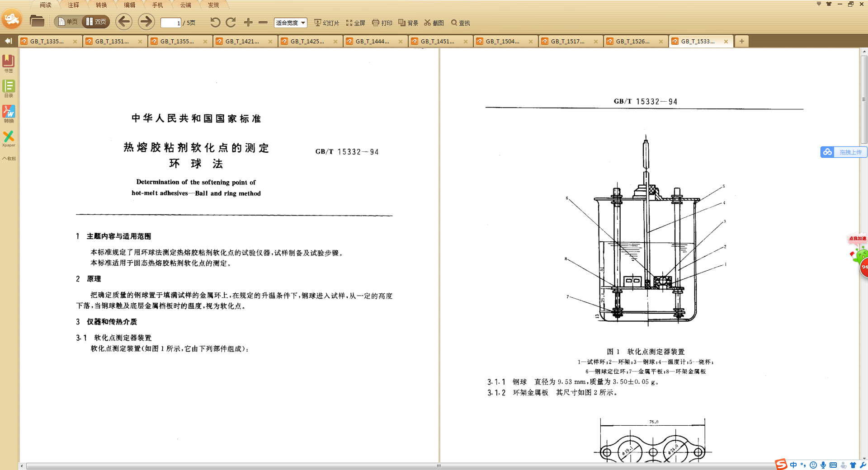Viewport: 868px width, 470px height.
Task: Click the zoom in plus icon
Action: pyautogui.click(x=248, y=22)
